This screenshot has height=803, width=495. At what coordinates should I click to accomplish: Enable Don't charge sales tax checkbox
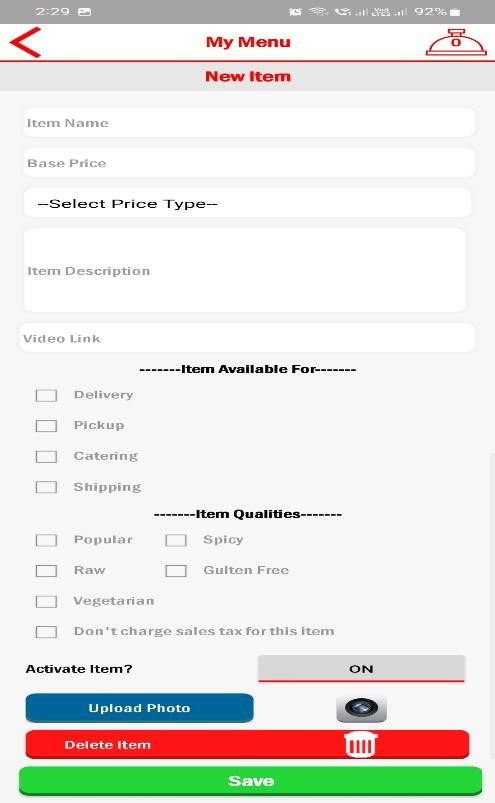pos(46,631)
